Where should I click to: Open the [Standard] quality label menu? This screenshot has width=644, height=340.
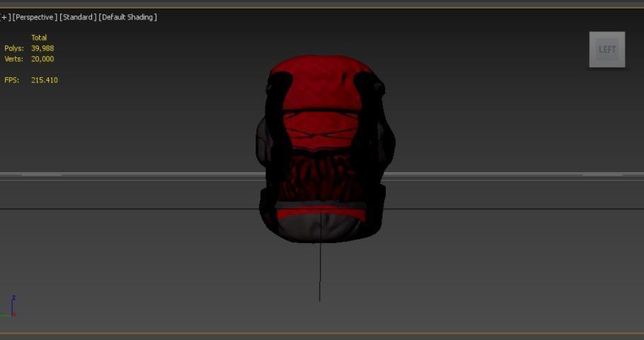(78, 17)
